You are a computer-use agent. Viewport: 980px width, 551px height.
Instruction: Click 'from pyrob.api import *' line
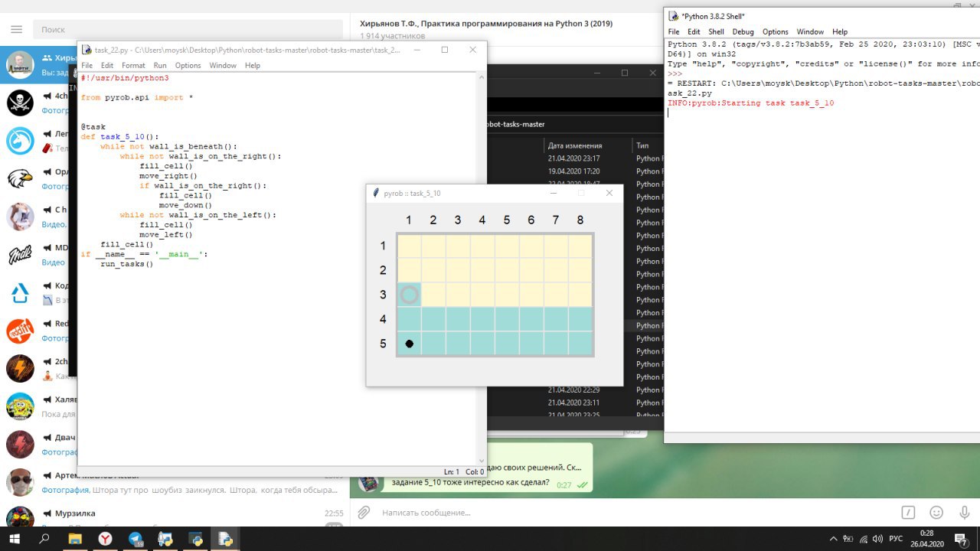tap(137, 98)
